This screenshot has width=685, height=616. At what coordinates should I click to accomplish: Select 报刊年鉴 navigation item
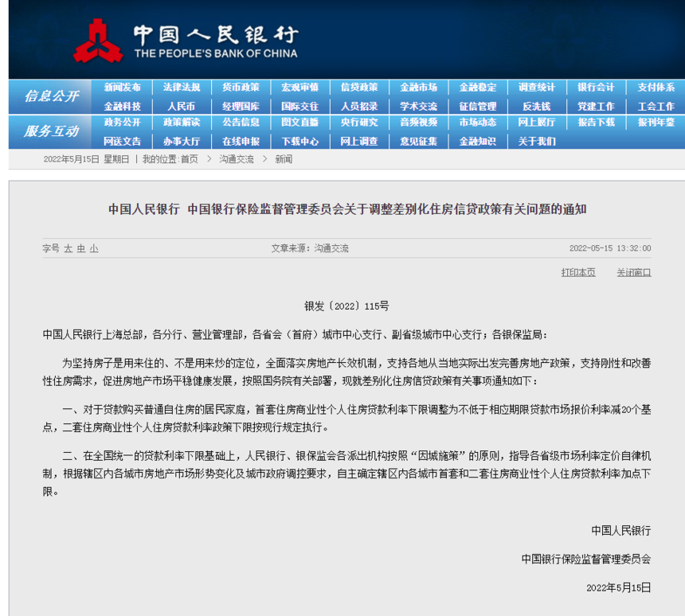click(x=656, y=123)
